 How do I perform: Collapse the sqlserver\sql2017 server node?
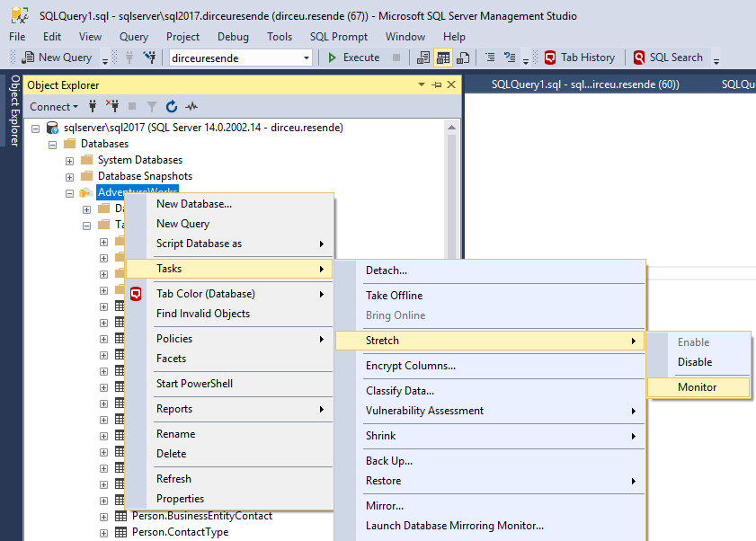(x=35, y=129)
